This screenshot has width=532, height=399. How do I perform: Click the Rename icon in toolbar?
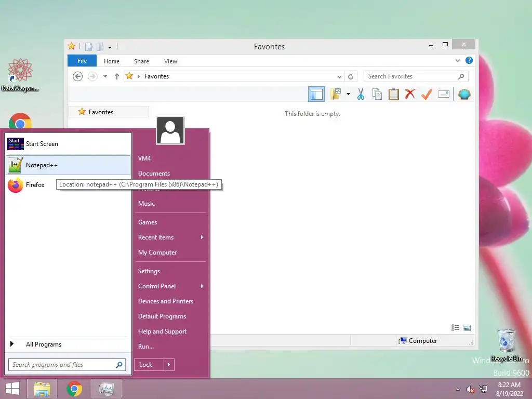[x=444, y=94]
